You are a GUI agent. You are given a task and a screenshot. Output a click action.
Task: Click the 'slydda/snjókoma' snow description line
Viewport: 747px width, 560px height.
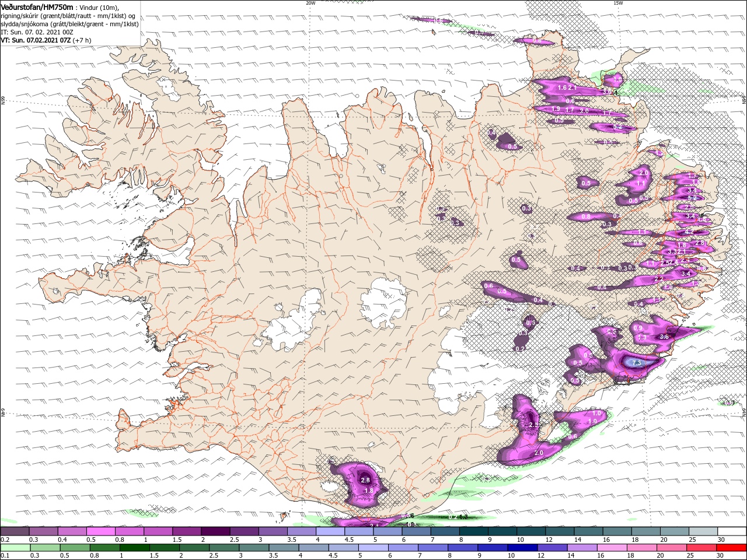(x=69, y=24)
